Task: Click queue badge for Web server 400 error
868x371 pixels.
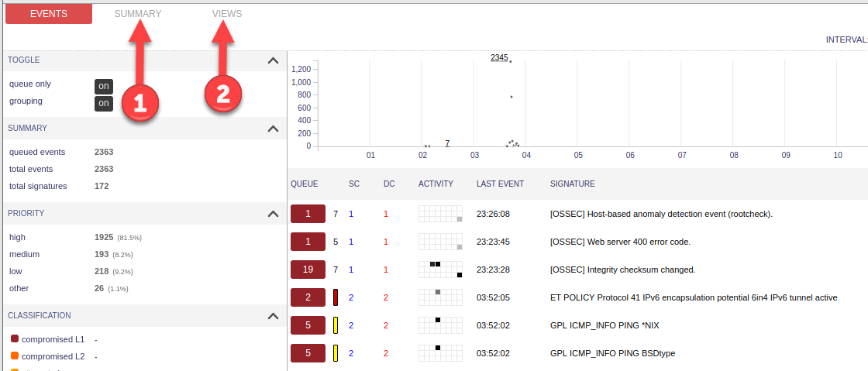Action: (308, 242)
